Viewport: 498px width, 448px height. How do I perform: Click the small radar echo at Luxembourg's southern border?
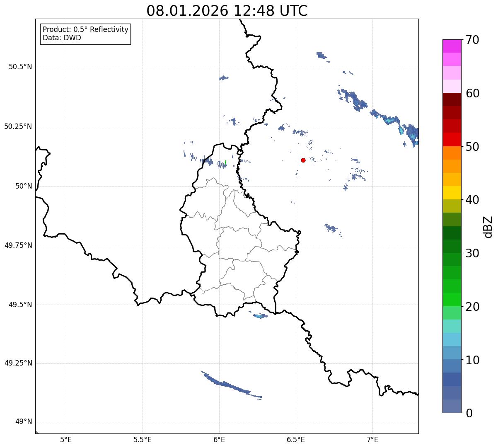[x=260, y=316]
